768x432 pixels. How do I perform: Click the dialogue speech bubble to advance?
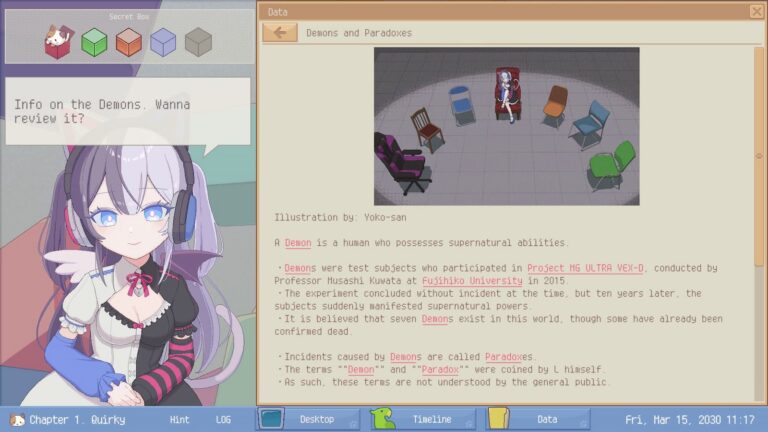tap(126, 112)
